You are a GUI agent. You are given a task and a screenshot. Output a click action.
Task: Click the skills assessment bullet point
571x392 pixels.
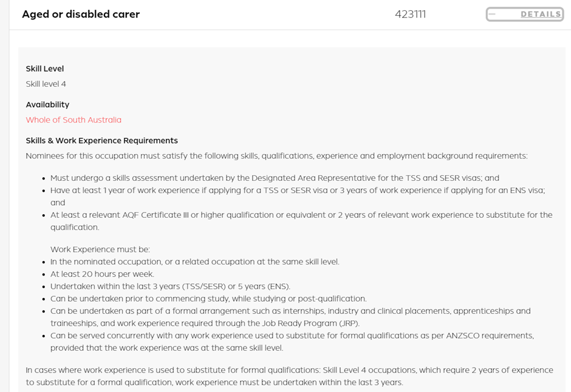click(x=275, y=178)
